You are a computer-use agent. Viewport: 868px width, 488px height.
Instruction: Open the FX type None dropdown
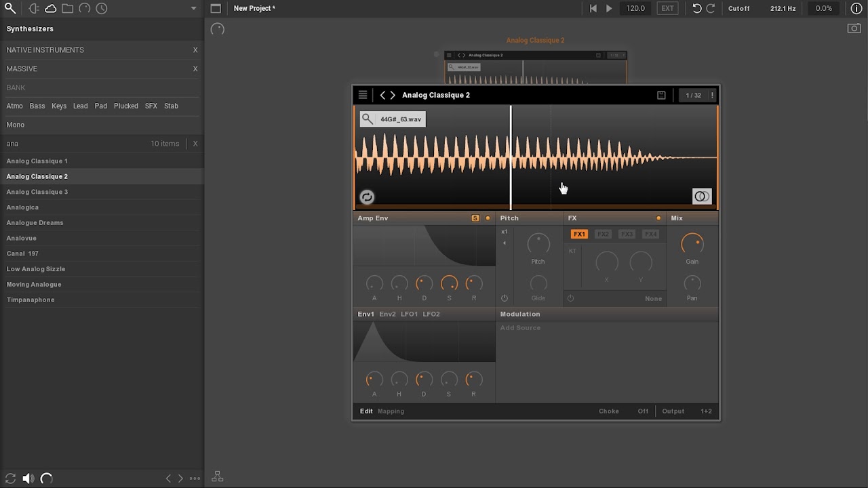[x=653, y=299]
